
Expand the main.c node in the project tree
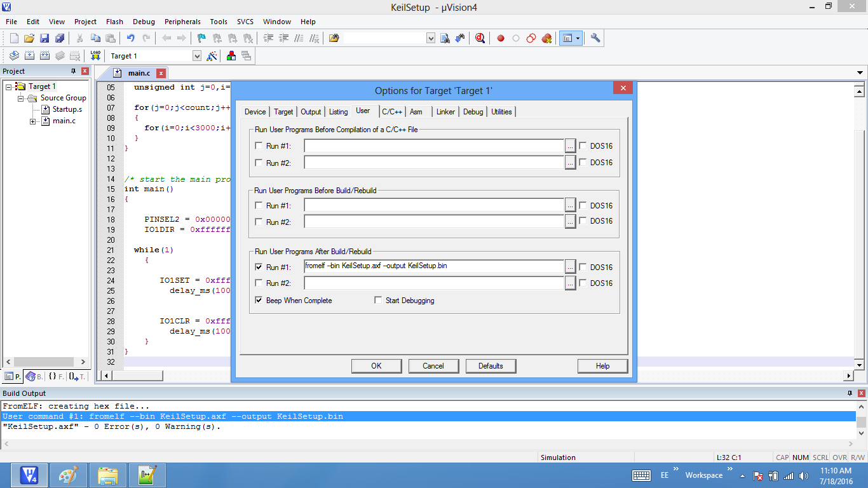[33, 121]
